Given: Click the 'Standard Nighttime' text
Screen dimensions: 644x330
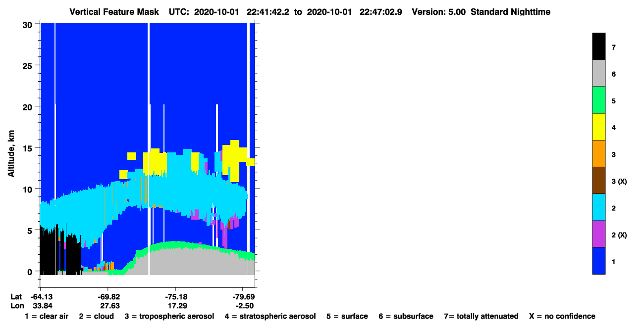Looking at the screenshot, I should 510,12.
